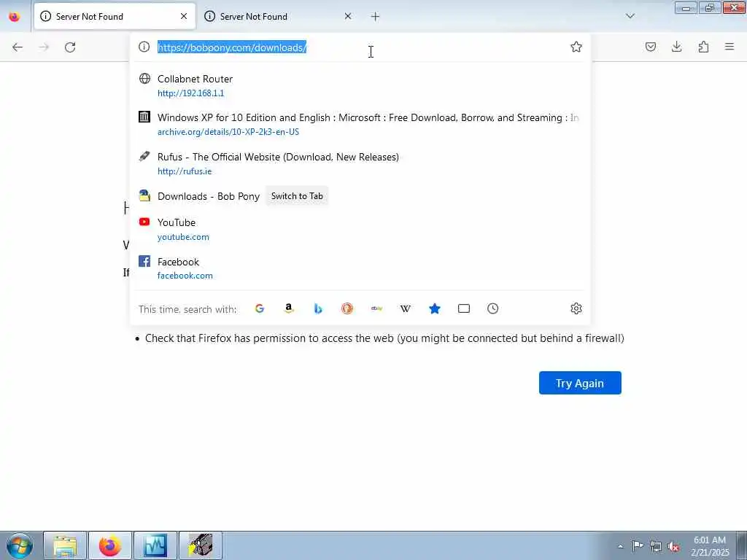This screenshot has width=747, height=560.
Task: Click the muted volume tray icon
Action: pos(673,546)
